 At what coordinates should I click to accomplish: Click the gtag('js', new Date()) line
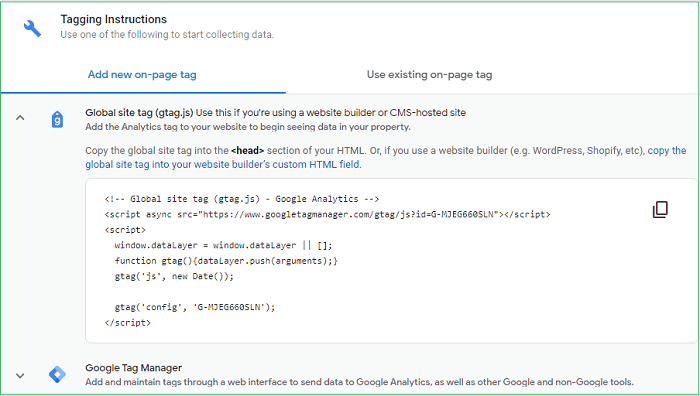coord(174,276)
